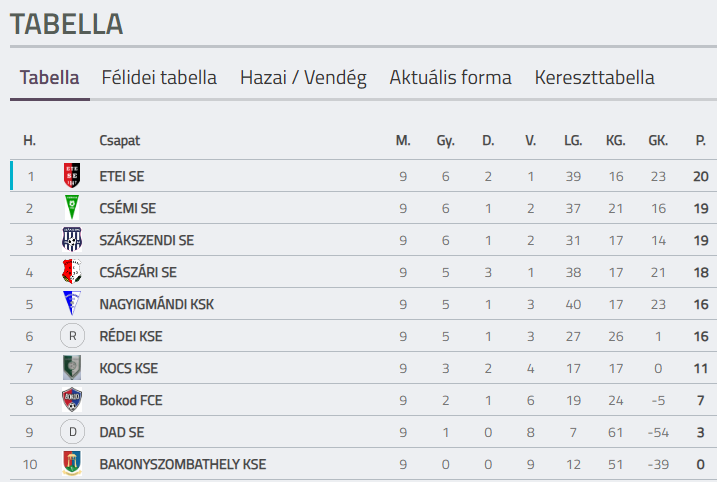
Task: Click the Bokod FCE team crest
Action: tap(70, 400)
